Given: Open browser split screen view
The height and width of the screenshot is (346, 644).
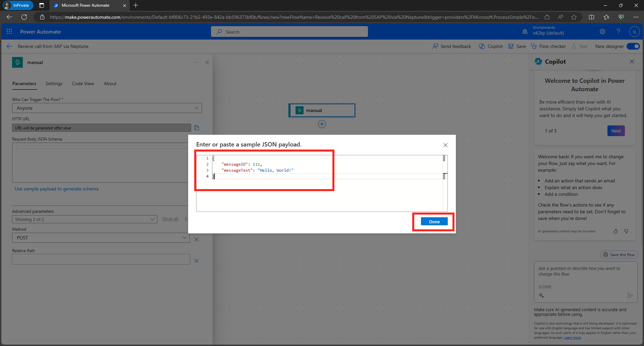Looking at the screenshot, I should (x=591, y=17).
